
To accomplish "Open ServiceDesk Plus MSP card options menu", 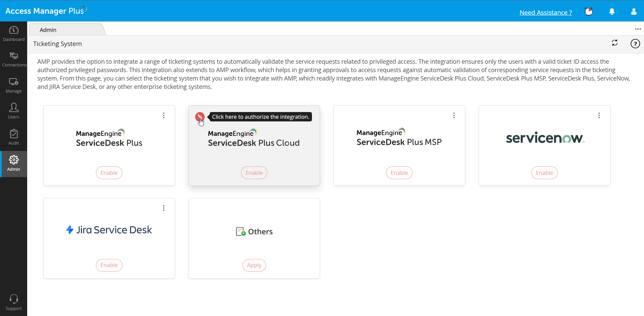I will point(454,115).
